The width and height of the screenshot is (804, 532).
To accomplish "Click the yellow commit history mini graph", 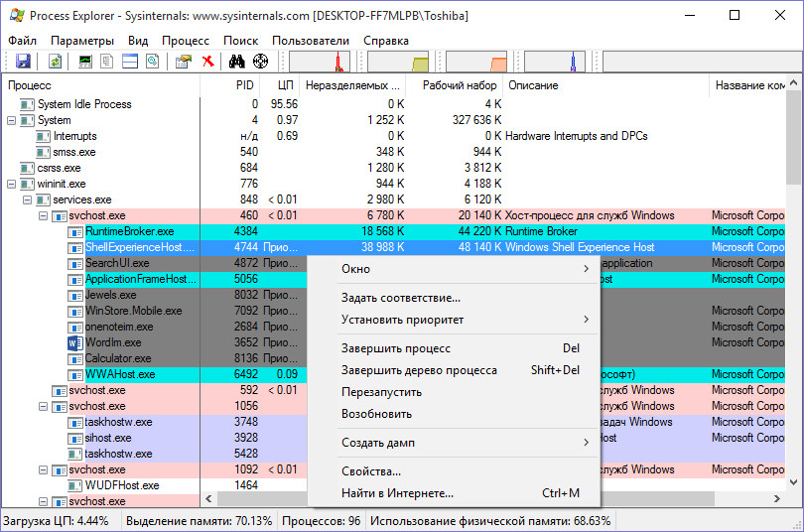I will [398, 62].
